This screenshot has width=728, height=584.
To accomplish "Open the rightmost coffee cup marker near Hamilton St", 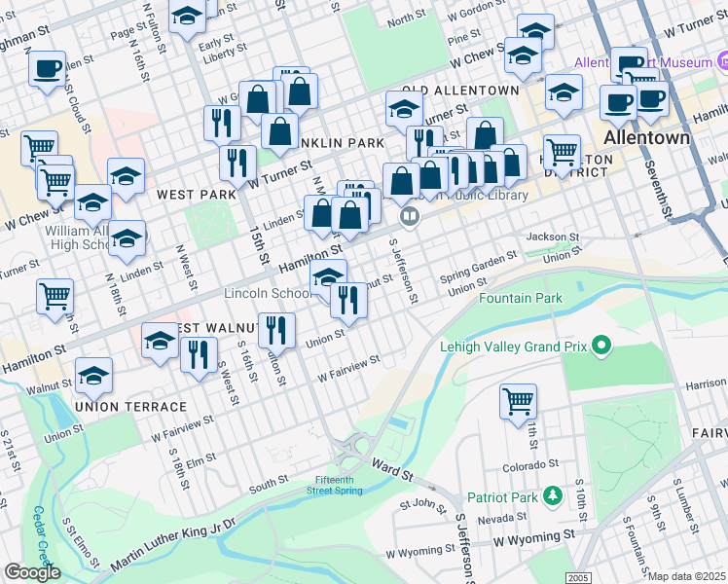I will pyautogui.click(x=651, y=100).
